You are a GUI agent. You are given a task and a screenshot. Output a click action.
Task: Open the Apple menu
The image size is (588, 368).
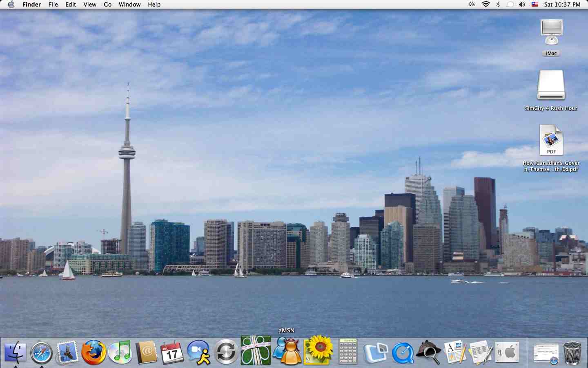(11, 4)
